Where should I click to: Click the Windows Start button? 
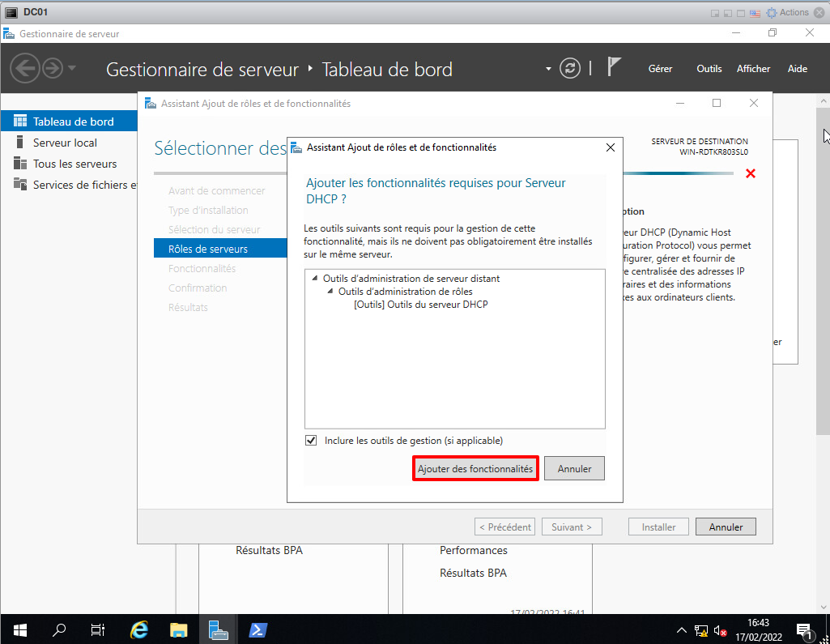(19, 630)
